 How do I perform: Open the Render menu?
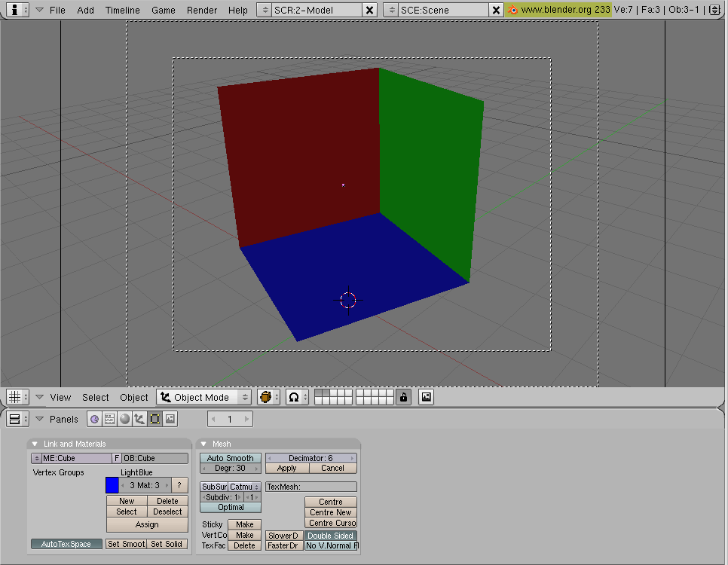tap(202, 10)
